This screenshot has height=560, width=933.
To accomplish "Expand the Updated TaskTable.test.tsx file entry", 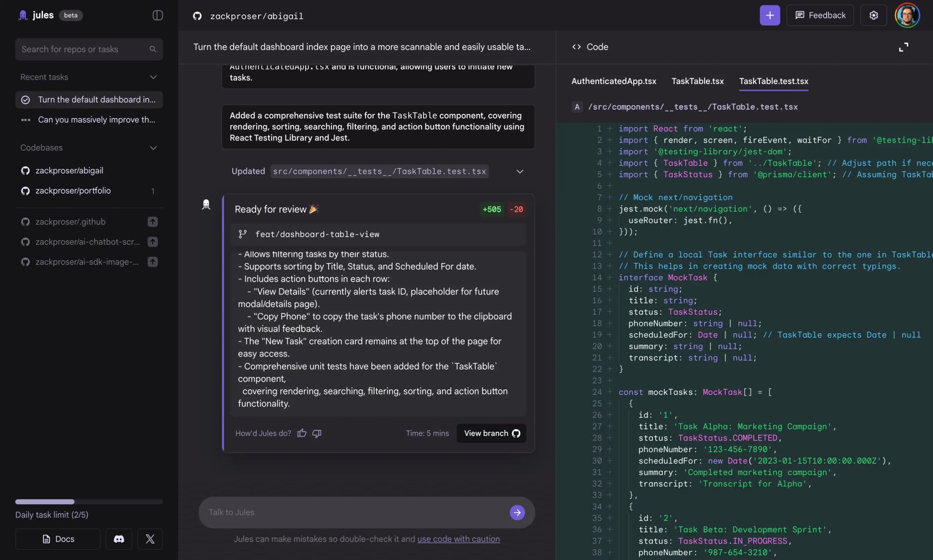I will (x=519, y=171).
